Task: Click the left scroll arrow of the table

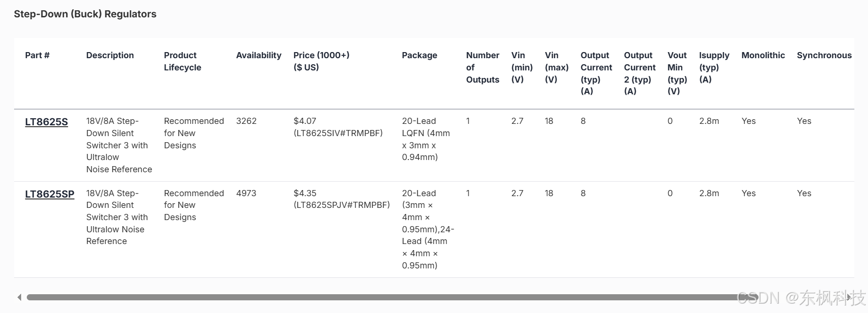Action: 19,297
